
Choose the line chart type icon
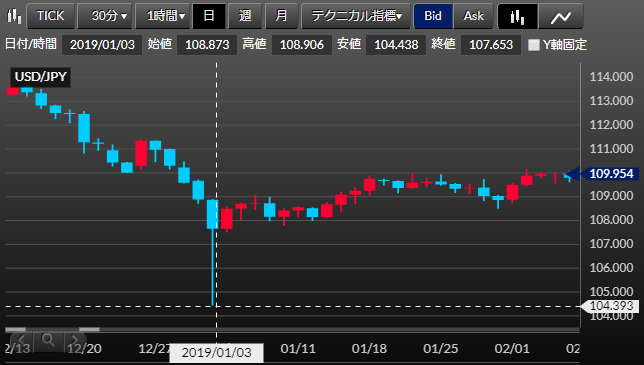(561, 16)
